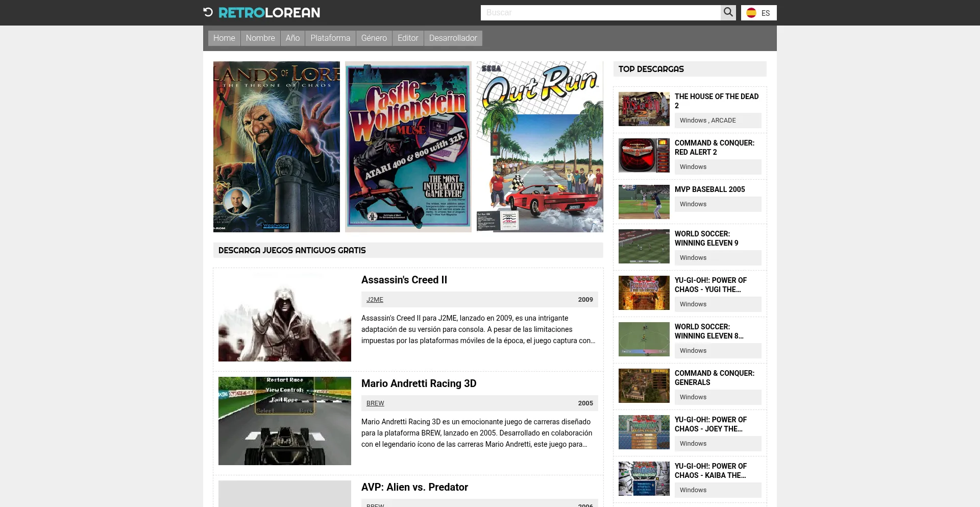Click the 2009 year on Assassin's Creed II
This screenshot has width=980, height=507.
(x=585, y=300)
